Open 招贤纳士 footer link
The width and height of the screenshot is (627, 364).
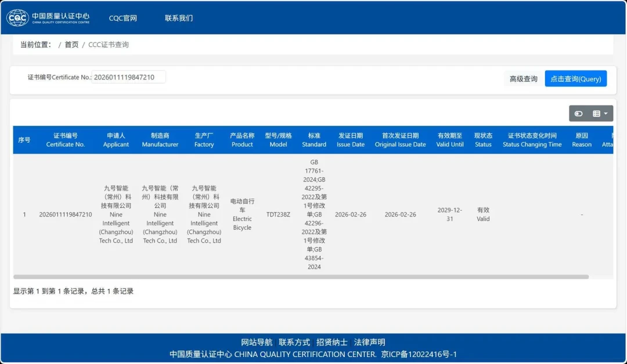[x=332, y=343]
